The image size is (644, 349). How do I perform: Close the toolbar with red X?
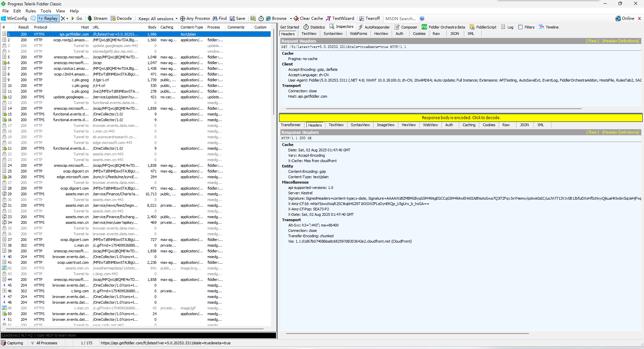639,18
